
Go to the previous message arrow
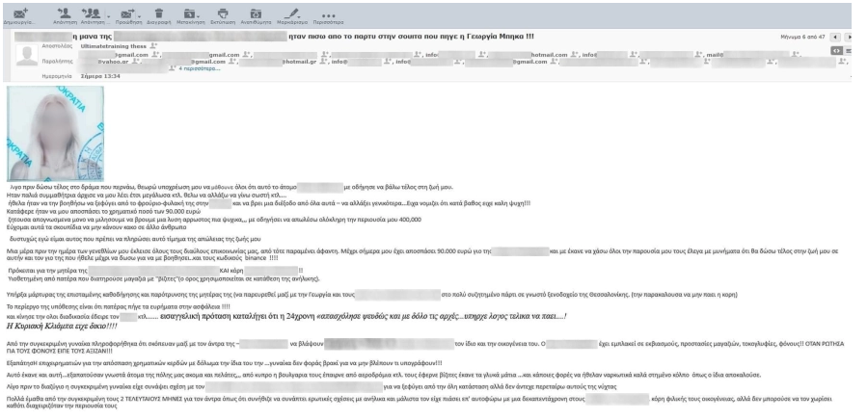[835, 37]
